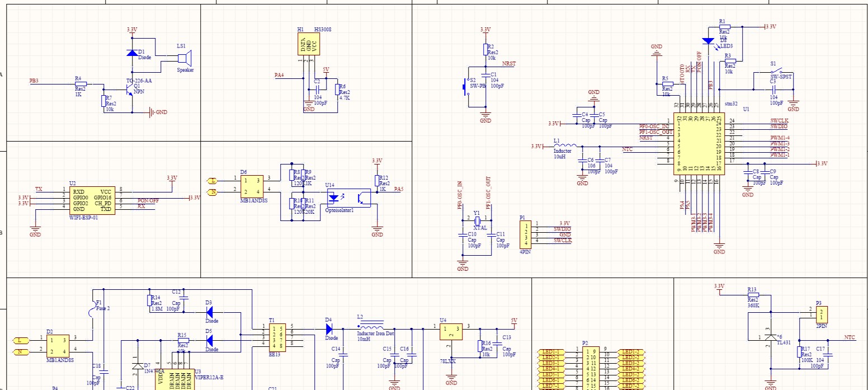Select resistor R6 (4.7K)

point(337,90)
